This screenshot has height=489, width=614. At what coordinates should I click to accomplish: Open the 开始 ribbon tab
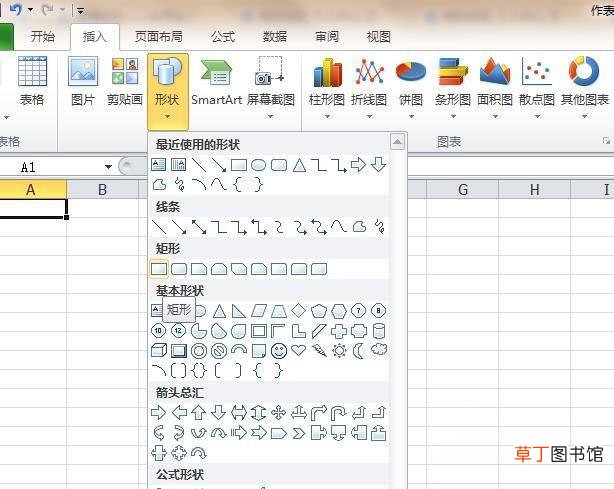coord(43,37)
